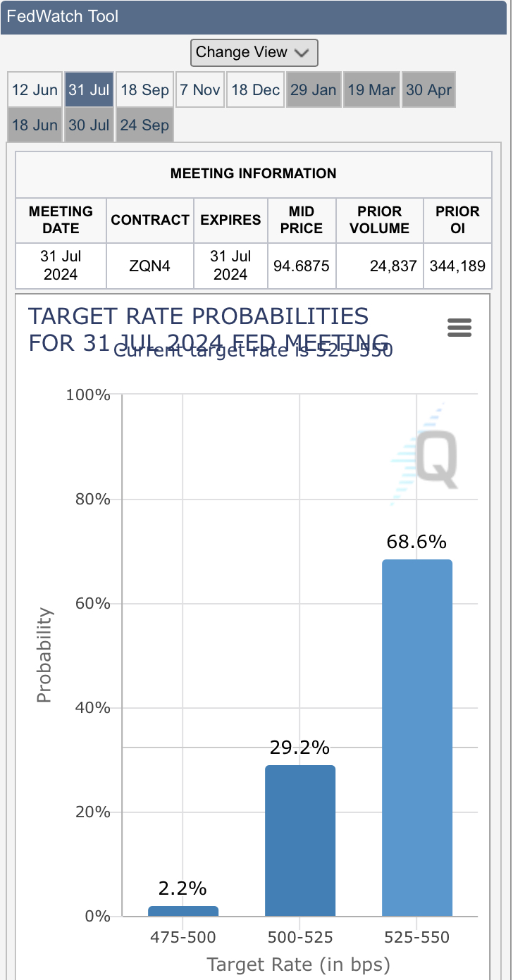Select the 31 Jul meeting tab

[x=89, y=89]
